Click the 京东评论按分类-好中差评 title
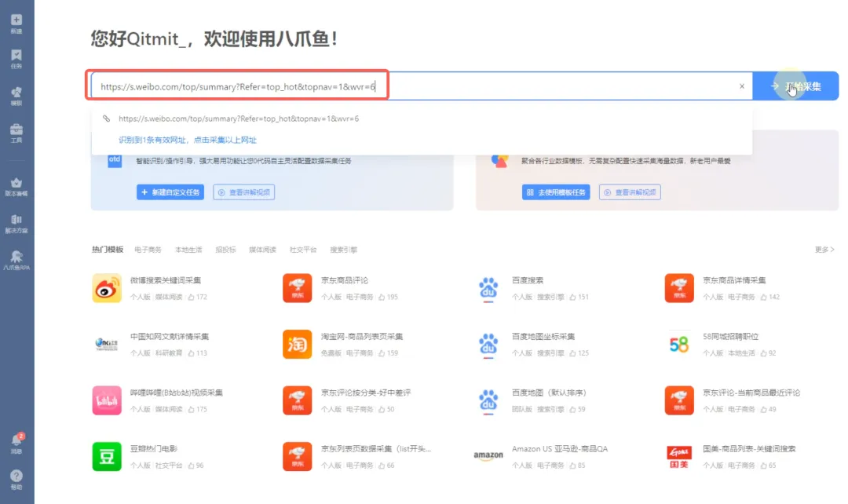848x504 pixels. point(366,393)
